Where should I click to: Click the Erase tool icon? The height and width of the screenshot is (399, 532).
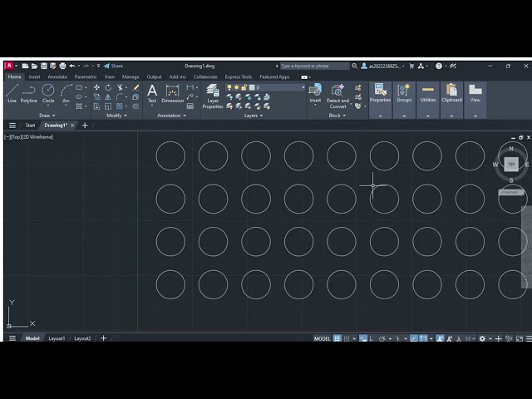[135, 87]
